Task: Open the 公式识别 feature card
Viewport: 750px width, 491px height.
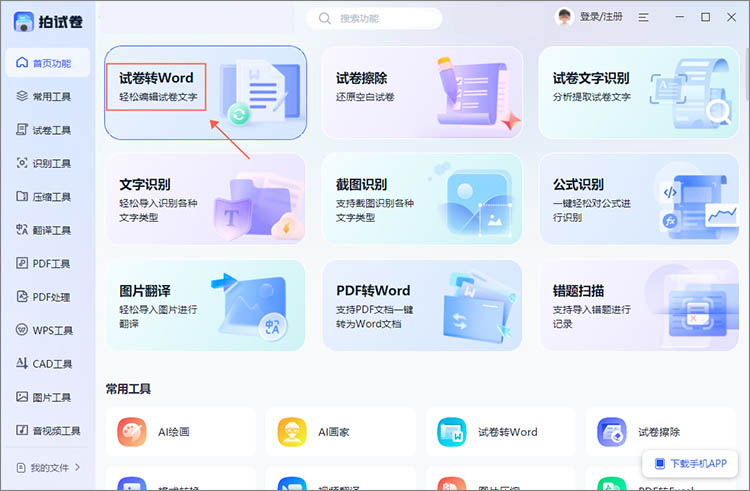Action: (x=639, y=199)
